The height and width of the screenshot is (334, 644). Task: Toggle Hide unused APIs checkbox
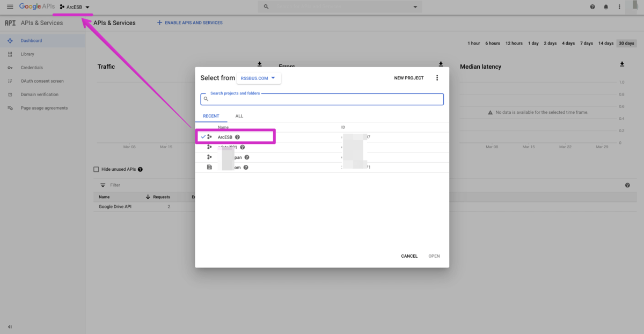[97, 169]
